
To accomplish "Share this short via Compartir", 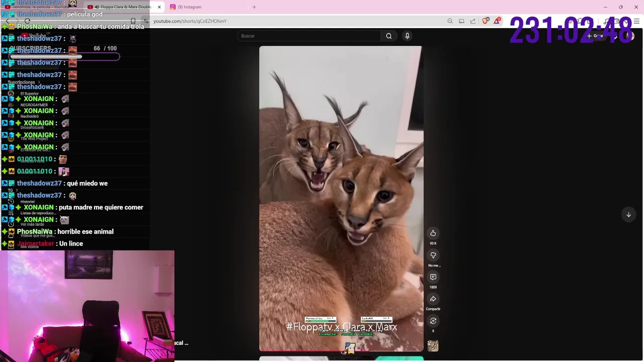I will point(433,299).
